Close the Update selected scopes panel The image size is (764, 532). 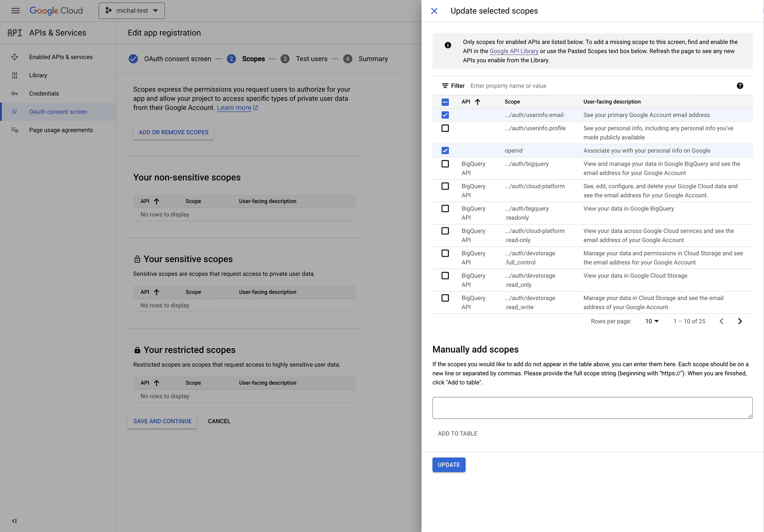click(434, 11)
